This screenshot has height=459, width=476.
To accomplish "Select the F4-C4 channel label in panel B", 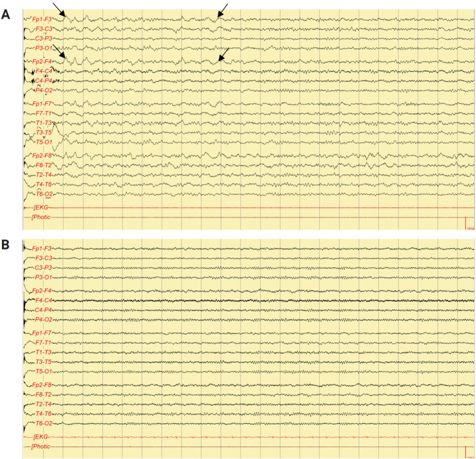I will pyautogui.click(x=44, y=301).
